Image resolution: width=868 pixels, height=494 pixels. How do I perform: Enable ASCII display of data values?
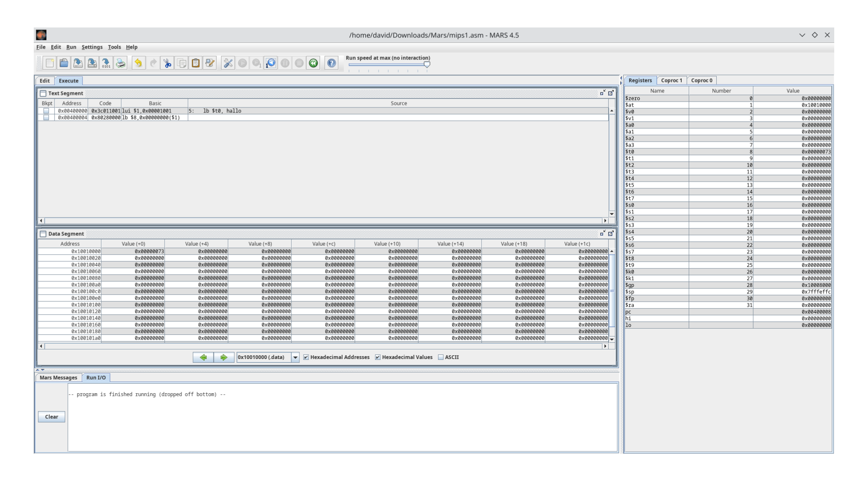click(x=441, y=357)
